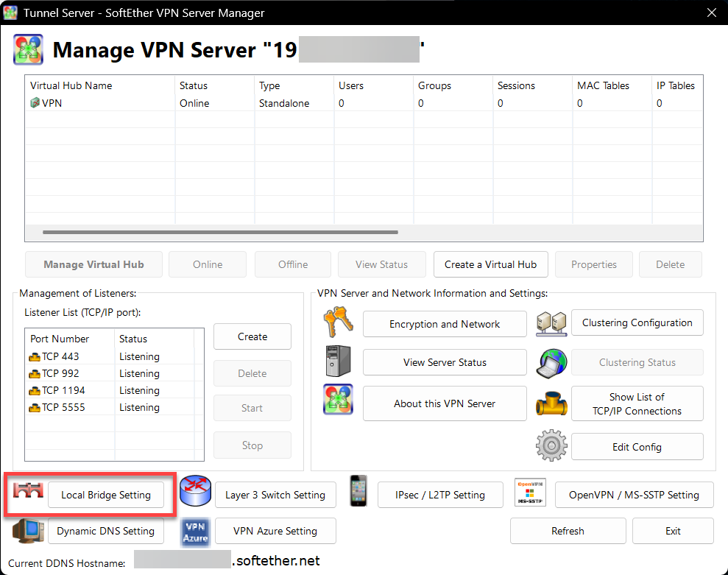Viewport: 728px width, 575px height.
Task: Click the gear icon beside Edit Config
Action: [551, 445]
